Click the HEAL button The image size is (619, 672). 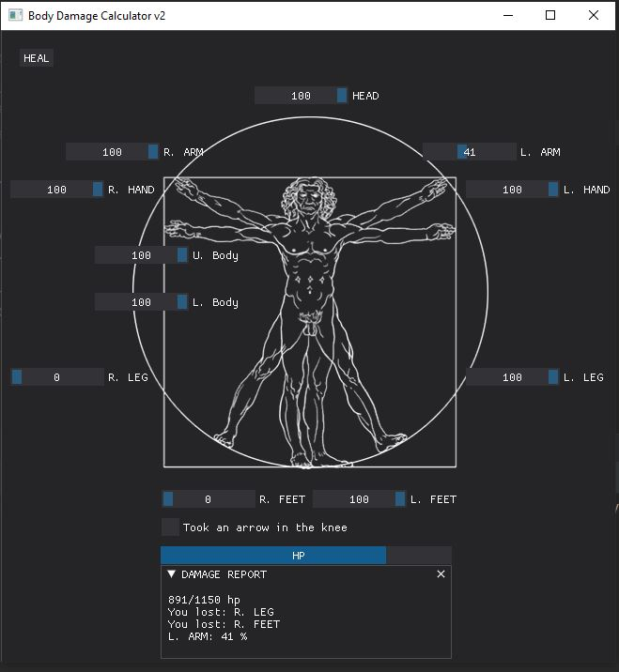click(x=36, y=58)
